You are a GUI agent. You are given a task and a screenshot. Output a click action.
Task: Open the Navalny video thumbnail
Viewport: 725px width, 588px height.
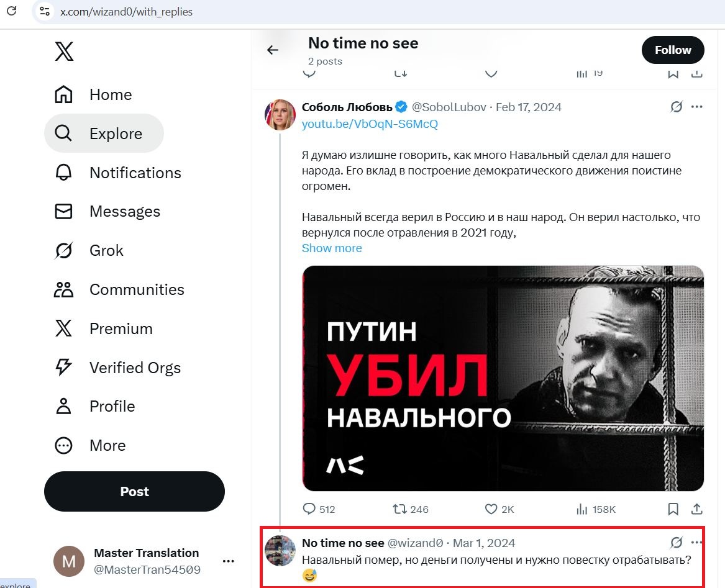pos(503,378)
